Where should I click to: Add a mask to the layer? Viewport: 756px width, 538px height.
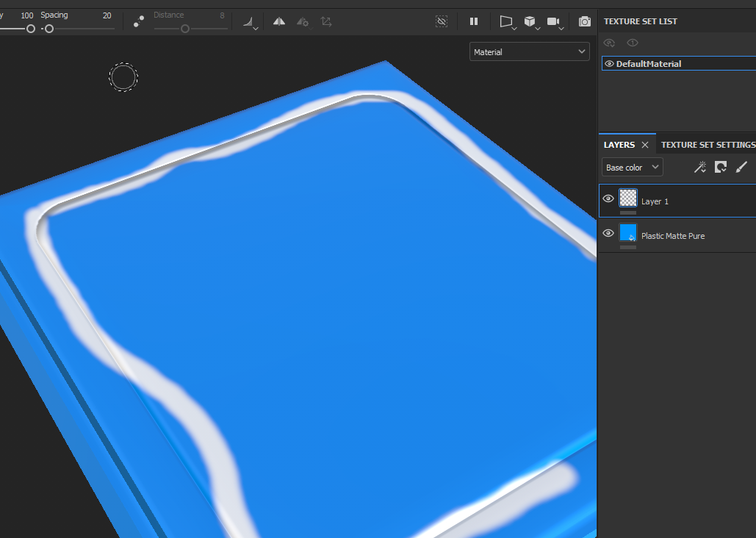click(721, 168)
